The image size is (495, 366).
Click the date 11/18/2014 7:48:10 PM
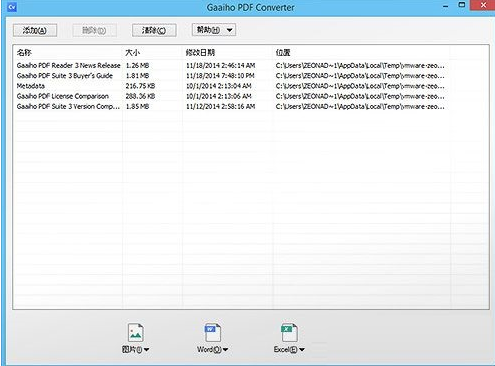click(220, 76)
